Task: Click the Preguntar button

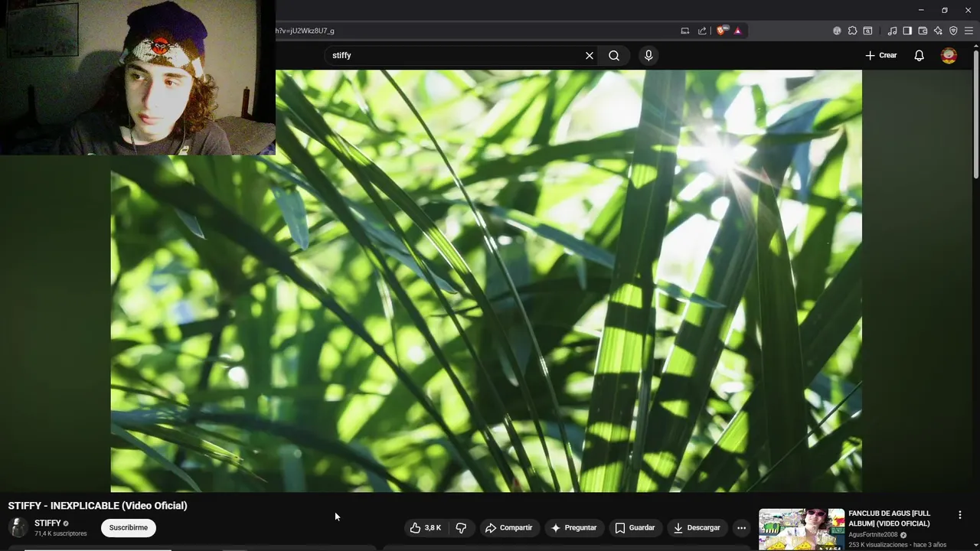Action: 573,527
